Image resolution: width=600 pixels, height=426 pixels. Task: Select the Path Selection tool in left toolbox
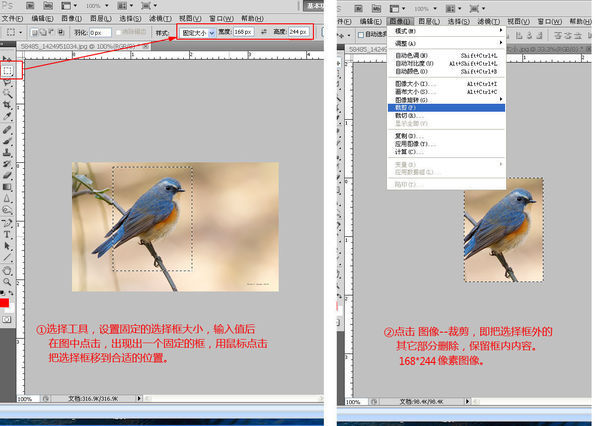[x=8, y=246]
